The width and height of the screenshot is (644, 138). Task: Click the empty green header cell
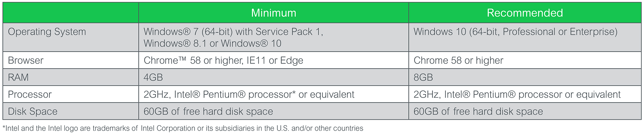(x=71, y=13)
